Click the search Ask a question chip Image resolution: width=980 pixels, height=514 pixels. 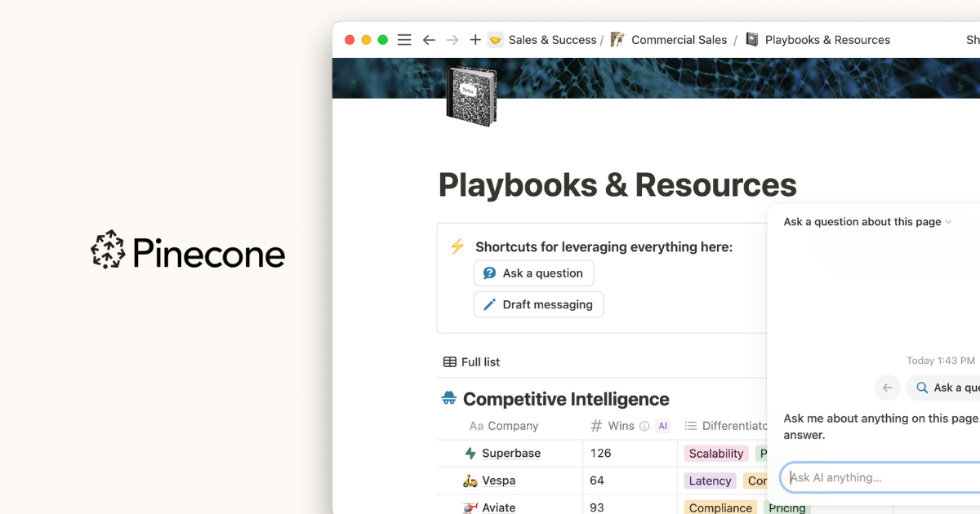point(943,388)
